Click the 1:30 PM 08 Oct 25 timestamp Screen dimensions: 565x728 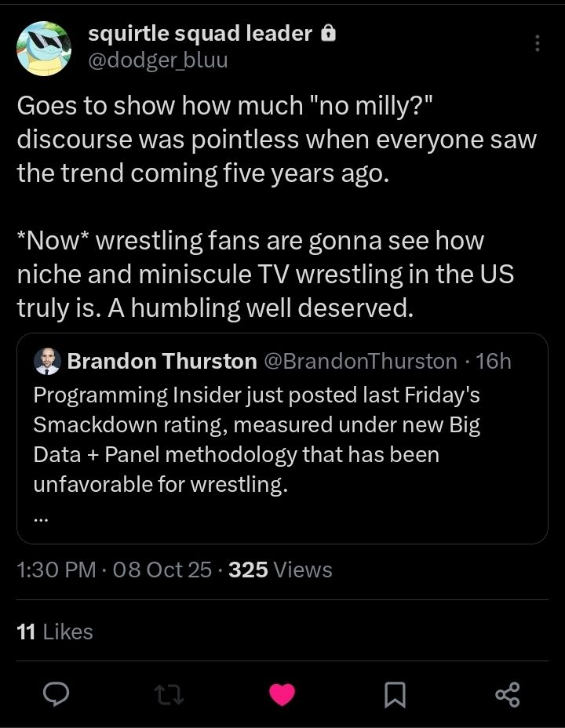tap(115, 570)
